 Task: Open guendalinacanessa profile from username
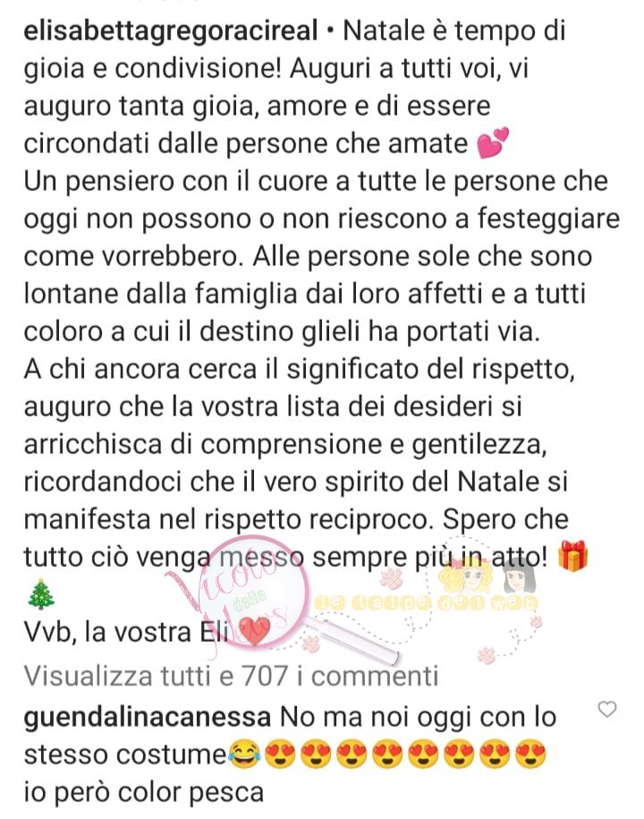tap(148, 717)
